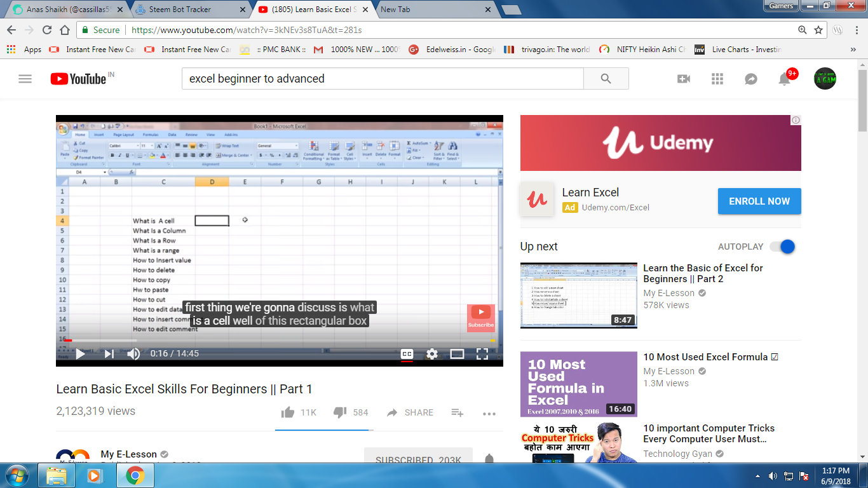Image resolution: width=868 pixels, height=488 pixels.
Task: Click the zoom magnifier in address bar
Action: tap(803, 30)
